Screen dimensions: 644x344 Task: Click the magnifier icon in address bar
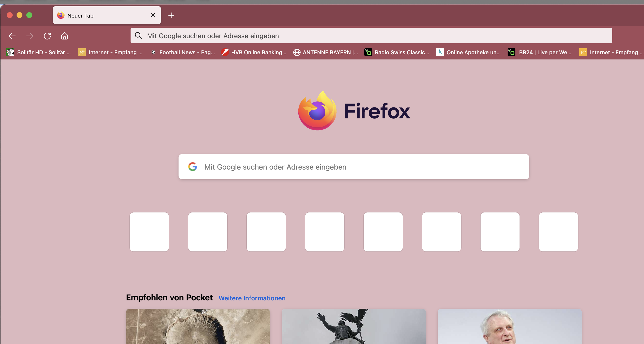[138, 36]
